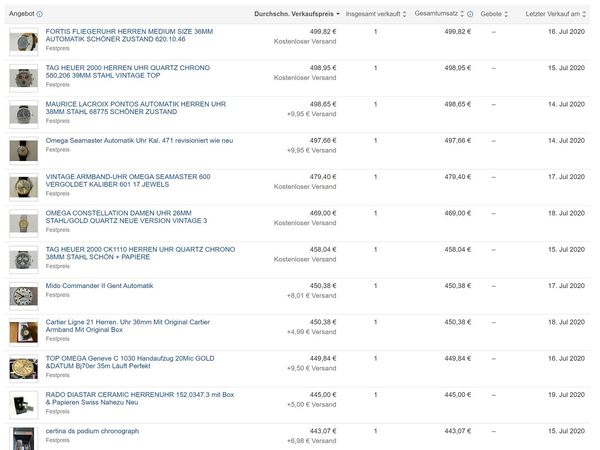
Task: Open TAG Heuer 2000 560.206 listing
Action: 128,72
